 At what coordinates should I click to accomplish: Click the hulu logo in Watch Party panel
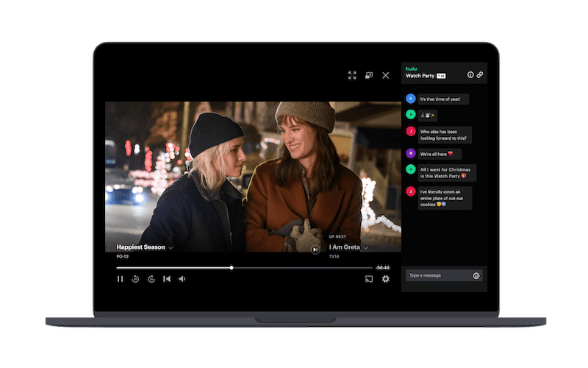[412, 68]
